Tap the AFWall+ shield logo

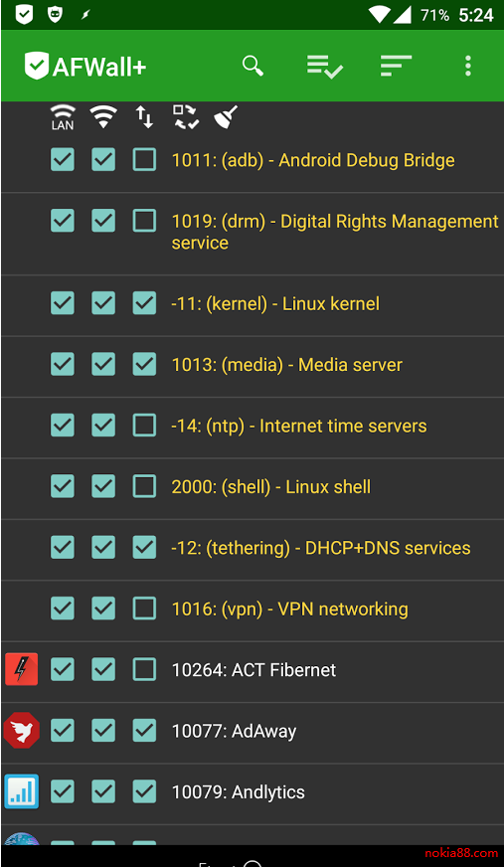tap(37, 67)
